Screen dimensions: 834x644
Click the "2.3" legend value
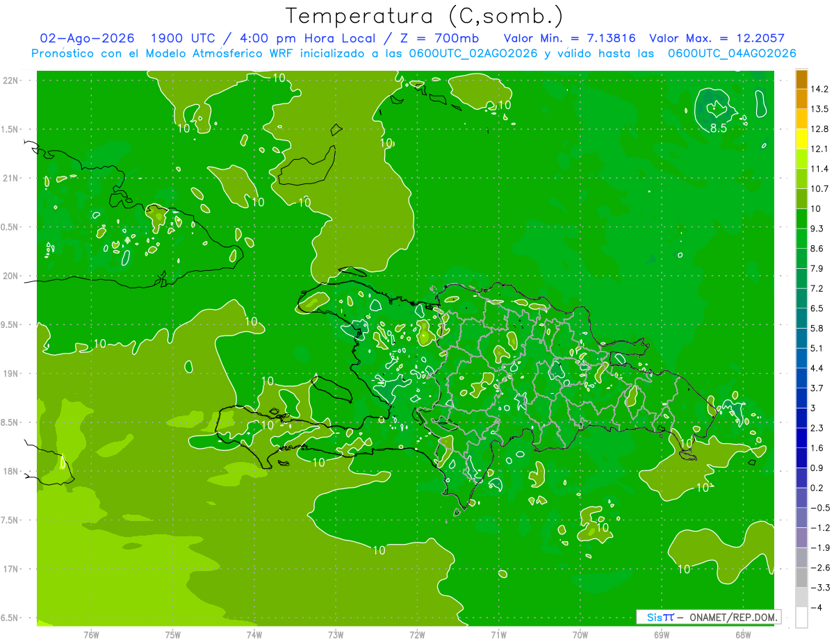tap(817, 428)
